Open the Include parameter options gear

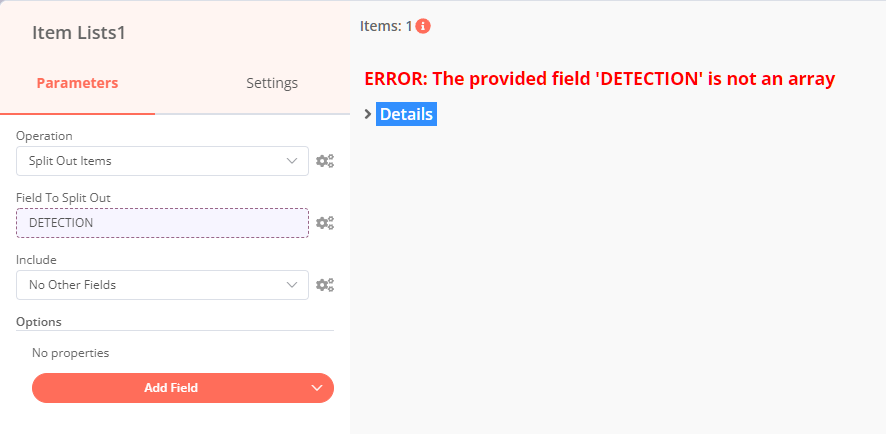(x=325, y=285)
